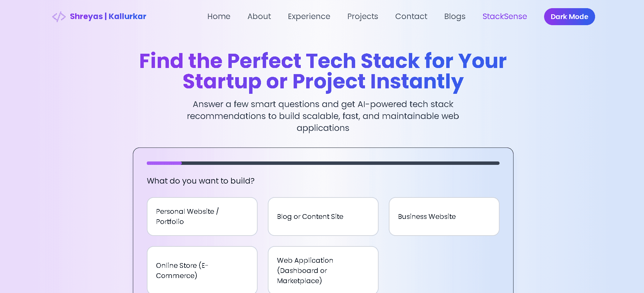
Task: Go to the Home nav item
Action: (219, 16)
